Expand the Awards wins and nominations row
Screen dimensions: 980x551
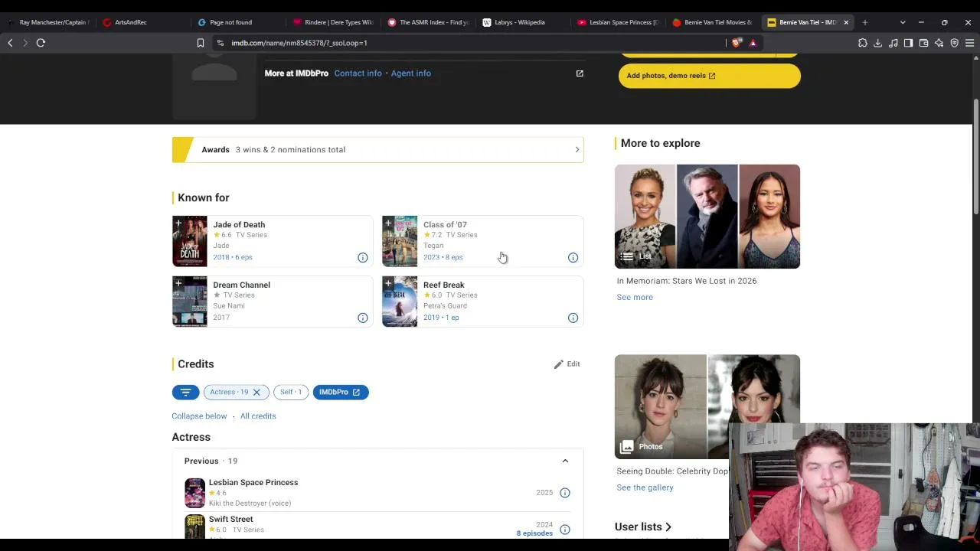tap(377, 150)
